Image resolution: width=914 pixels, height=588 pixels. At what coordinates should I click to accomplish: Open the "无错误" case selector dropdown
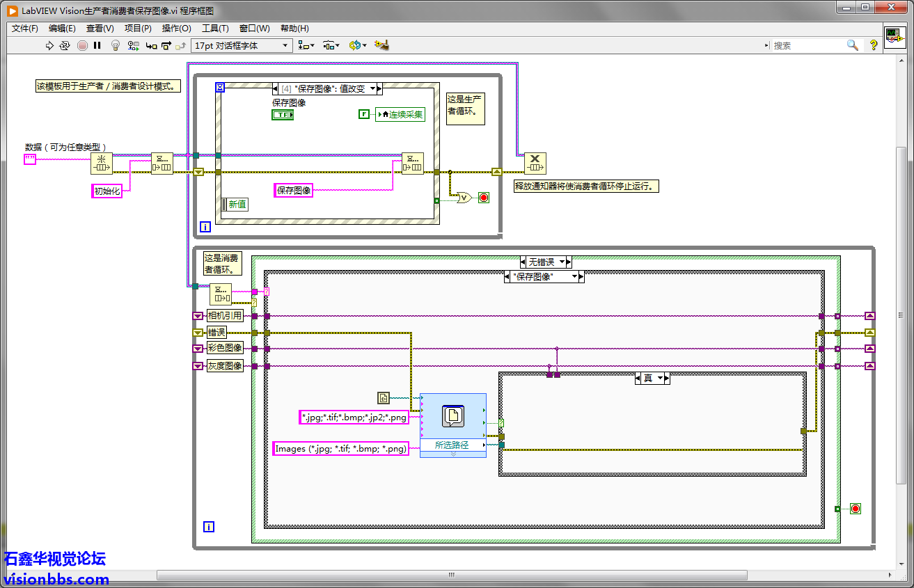pyautogui.click(x=561, y=262)
